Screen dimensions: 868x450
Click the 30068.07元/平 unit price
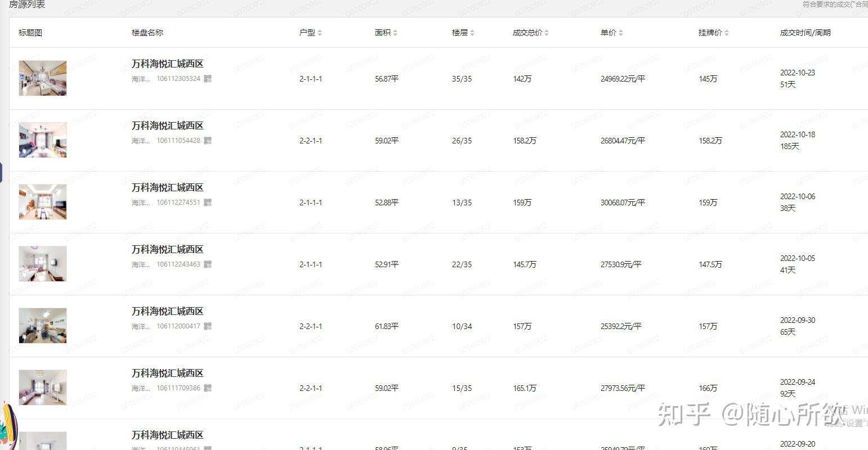click(623, 203)
